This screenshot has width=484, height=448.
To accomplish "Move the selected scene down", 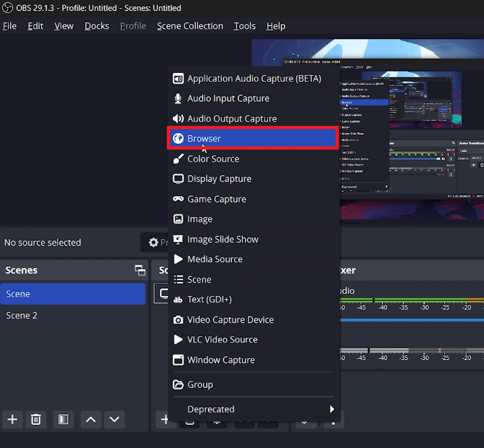I will click(114, 419).
